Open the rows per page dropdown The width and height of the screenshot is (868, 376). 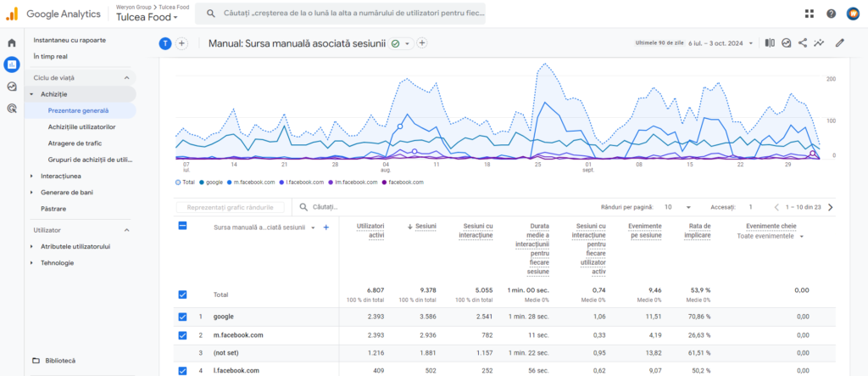point(678,207)
